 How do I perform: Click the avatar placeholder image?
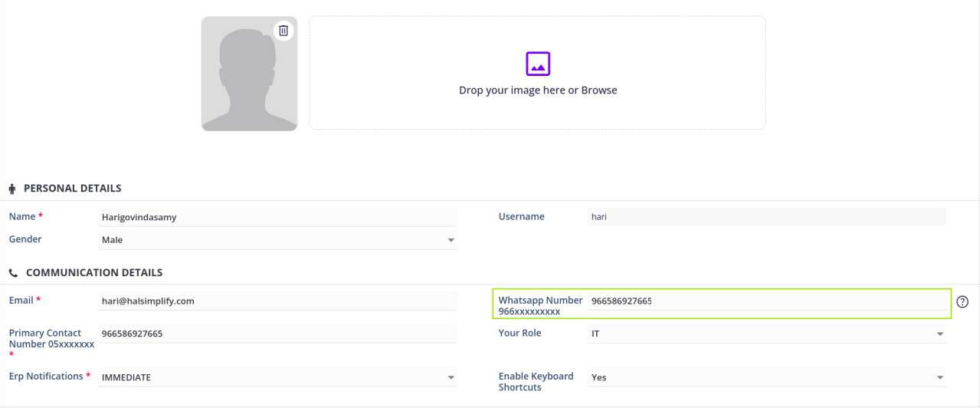coord(249,74)
